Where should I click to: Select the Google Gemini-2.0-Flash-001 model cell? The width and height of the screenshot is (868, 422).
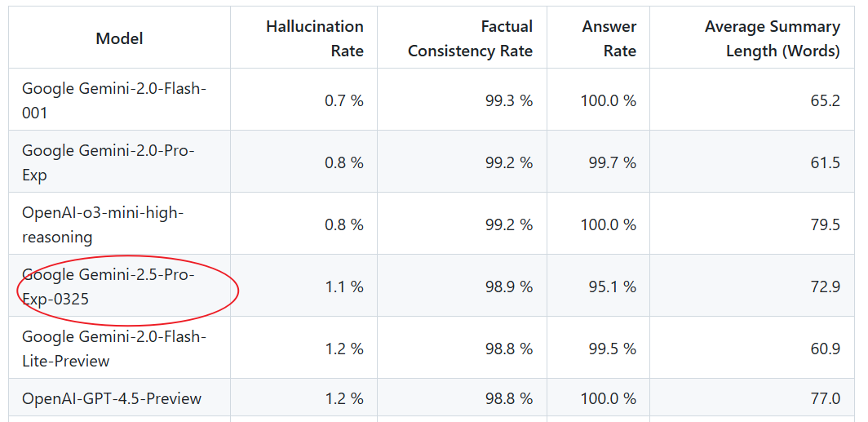tap(120, 100)
